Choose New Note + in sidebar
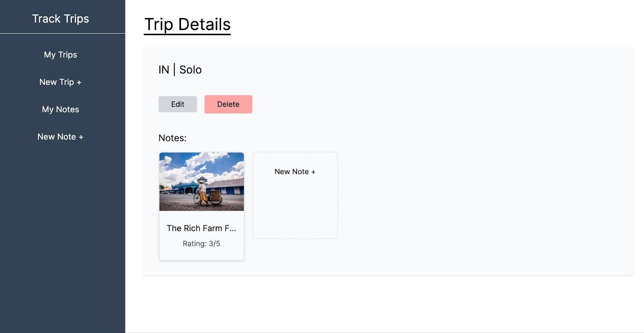 pyautogui.click(x=60, y=137)
